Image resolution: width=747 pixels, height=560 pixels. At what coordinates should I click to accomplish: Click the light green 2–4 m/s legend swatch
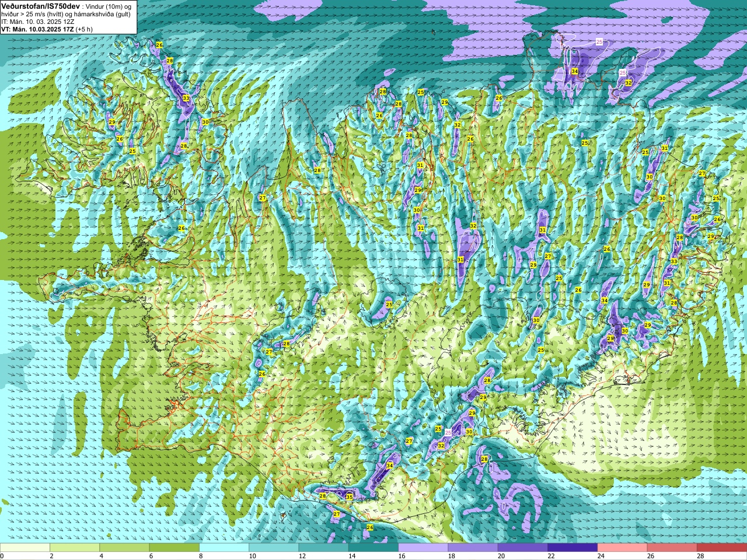point(75,548)
